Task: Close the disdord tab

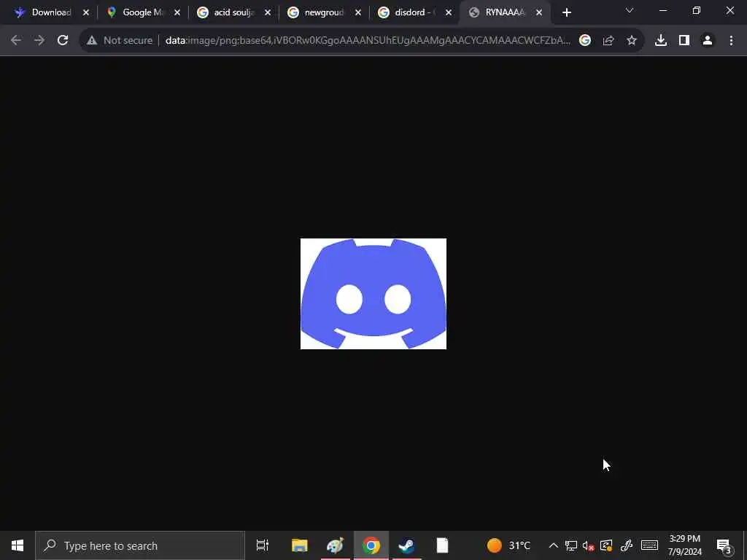Action: click(449, 12)
